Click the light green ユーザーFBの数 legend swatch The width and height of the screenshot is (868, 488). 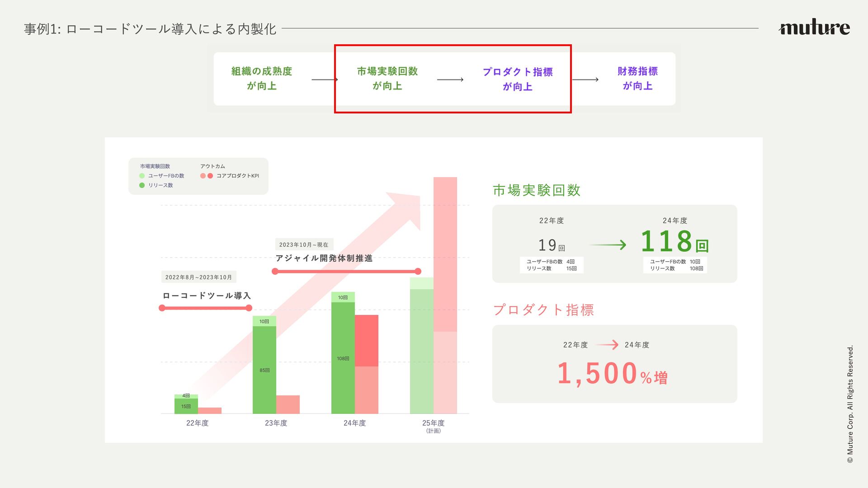pyautogui.click(x=142, y=176)
